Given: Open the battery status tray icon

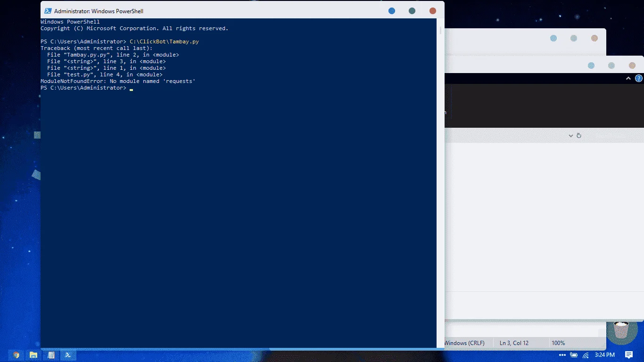Looking at the screenshot, I should point(574,355).
